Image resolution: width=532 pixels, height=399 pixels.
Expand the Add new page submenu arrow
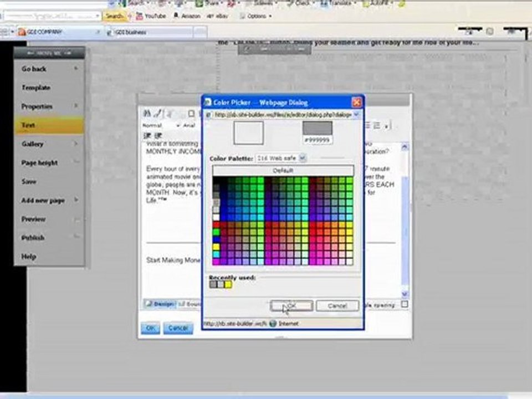point(76,200)
